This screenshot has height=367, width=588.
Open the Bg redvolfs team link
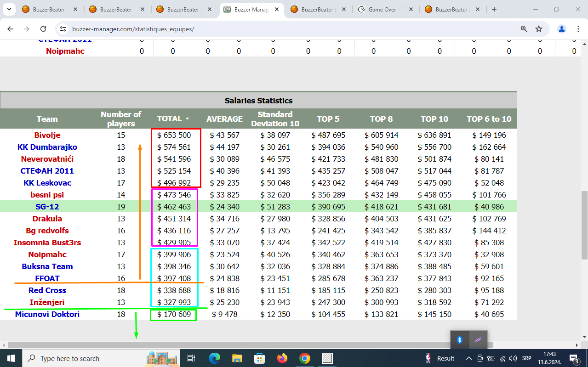coord(47,231)
